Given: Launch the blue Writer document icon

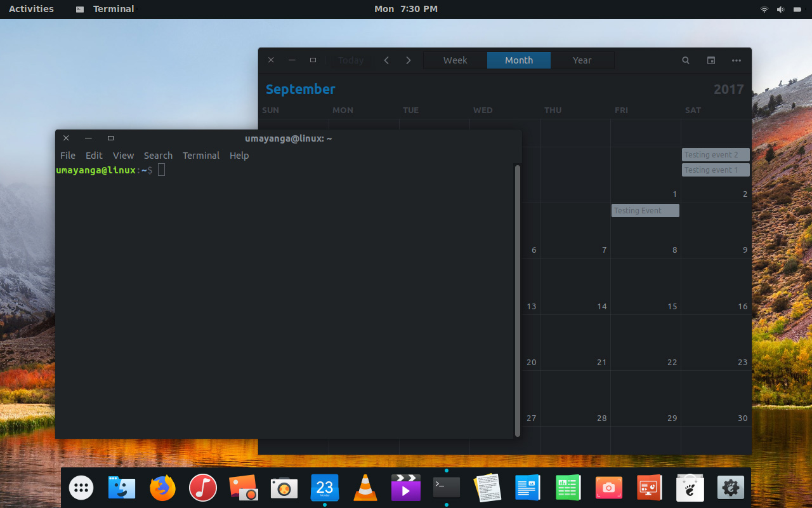Looking at the screenshot, I should (x=528, y=488).
